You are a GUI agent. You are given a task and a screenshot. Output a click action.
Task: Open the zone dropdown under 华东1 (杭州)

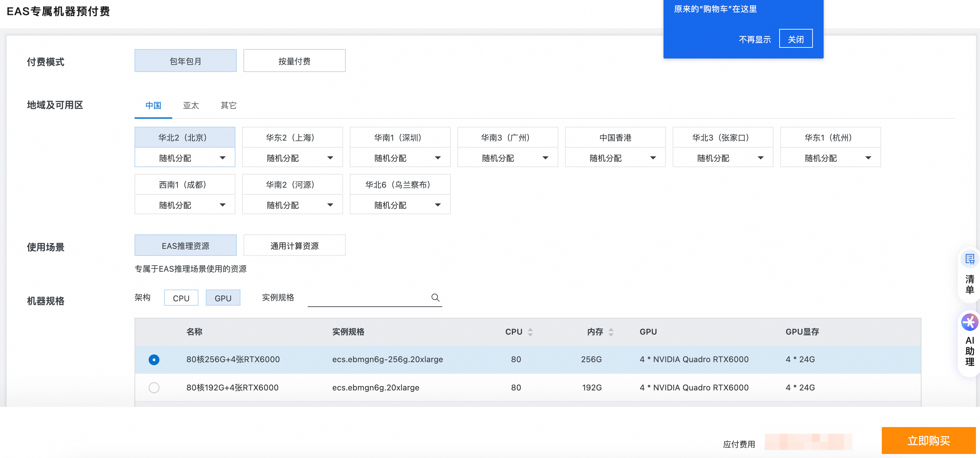830,158
